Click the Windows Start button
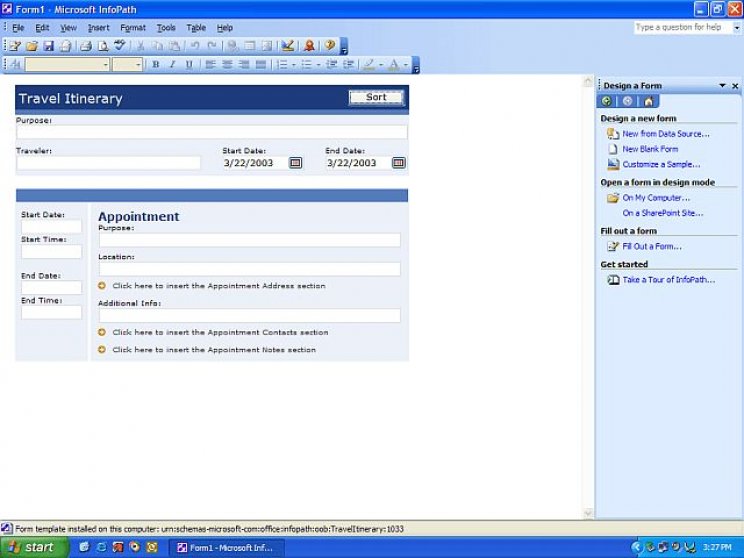 [x=34, y=547]
